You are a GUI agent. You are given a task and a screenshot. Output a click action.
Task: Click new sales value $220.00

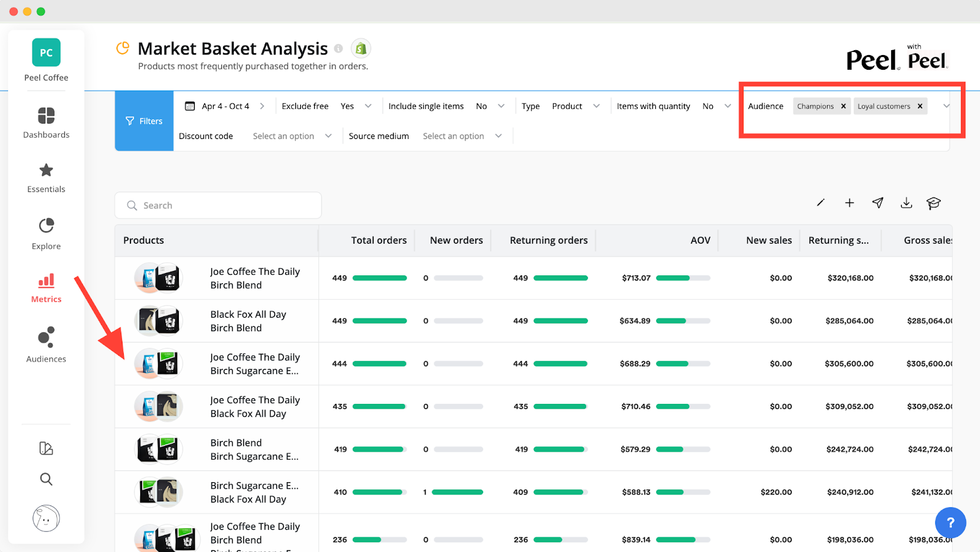776,492
